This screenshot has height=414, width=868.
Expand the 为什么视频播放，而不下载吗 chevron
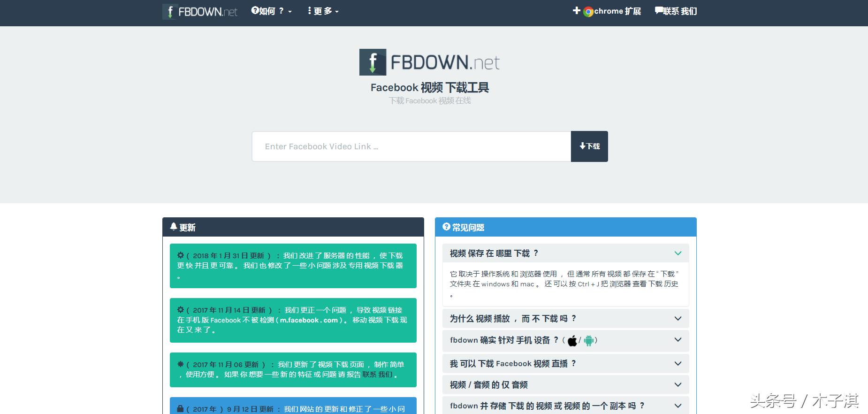pyautogui.click(x=678, y=319)
